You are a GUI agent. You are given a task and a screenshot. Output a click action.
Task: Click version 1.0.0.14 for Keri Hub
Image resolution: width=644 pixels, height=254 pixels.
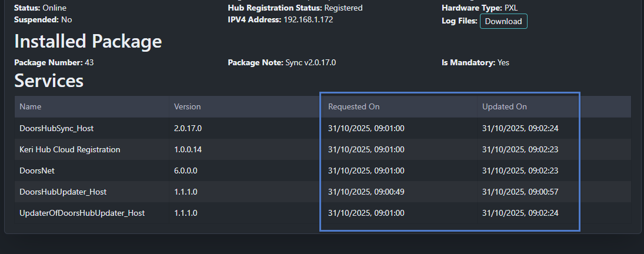tap(188, 149)
